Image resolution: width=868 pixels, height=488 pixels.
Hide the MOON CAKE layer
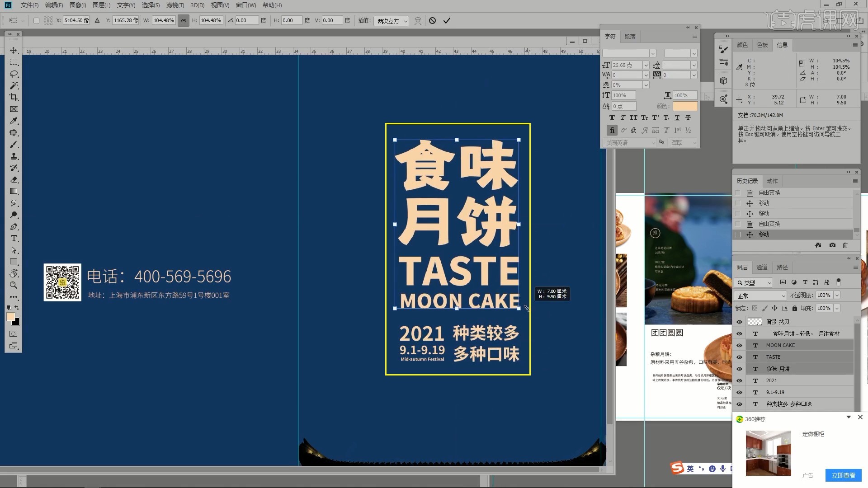(739, 345)
